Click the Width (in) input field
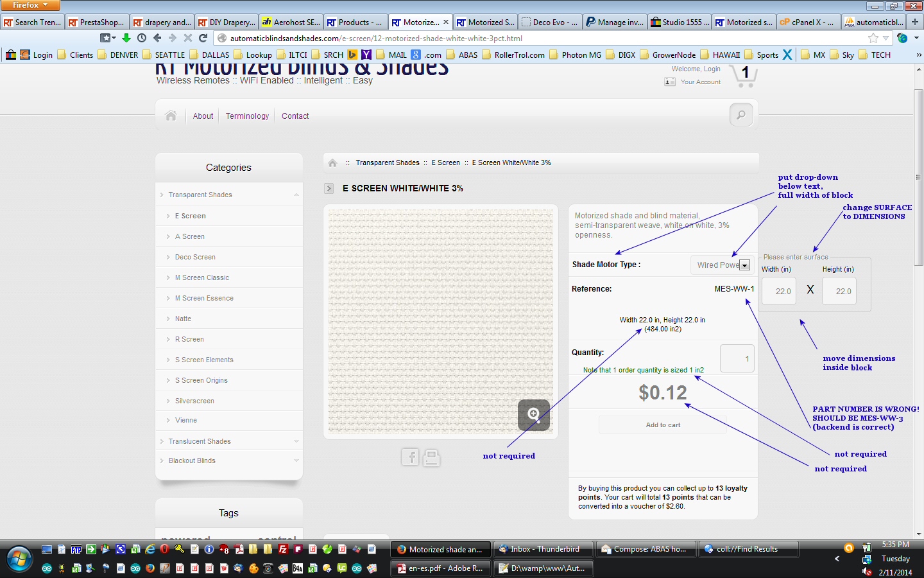This screenshot has width=924, height=578. point(779,292)
